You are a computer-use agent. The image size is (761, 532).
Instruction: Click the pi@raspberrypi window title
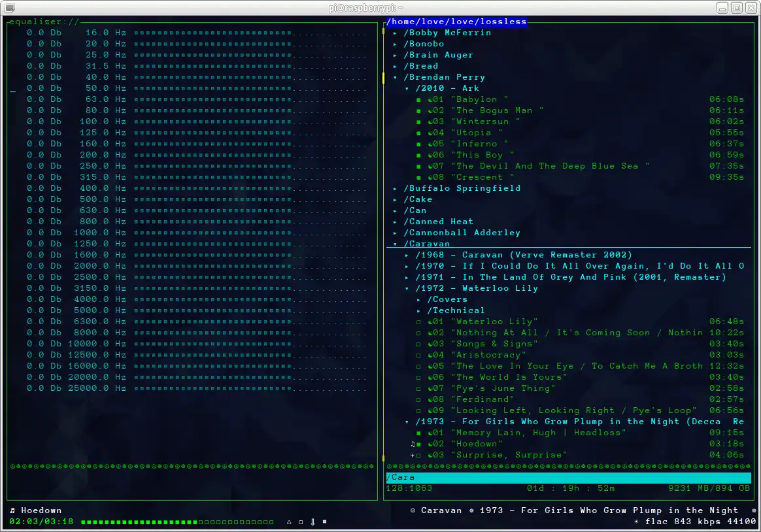click(365, 8)
